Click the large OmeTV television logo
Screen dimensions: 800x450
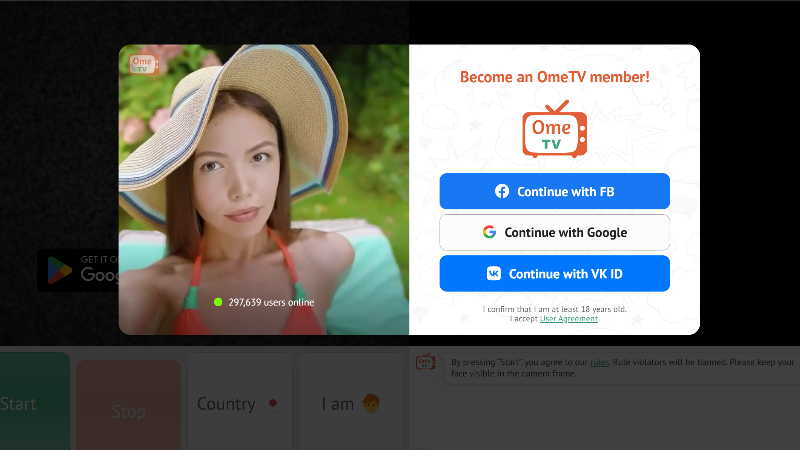[555, 129]
